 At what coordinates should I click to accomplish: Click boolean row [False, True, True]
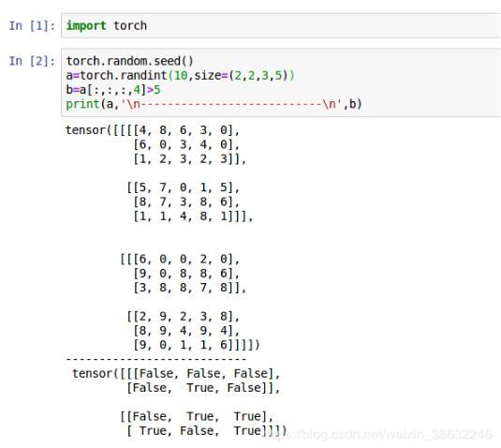(x=197, y=416)
